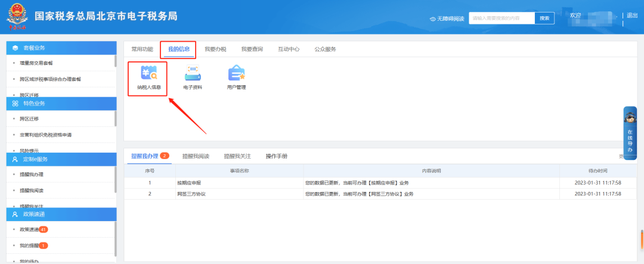Viewport: 644px width, 264px height.
Task: Click the 序号 column header
Action: tap(150, 171)
